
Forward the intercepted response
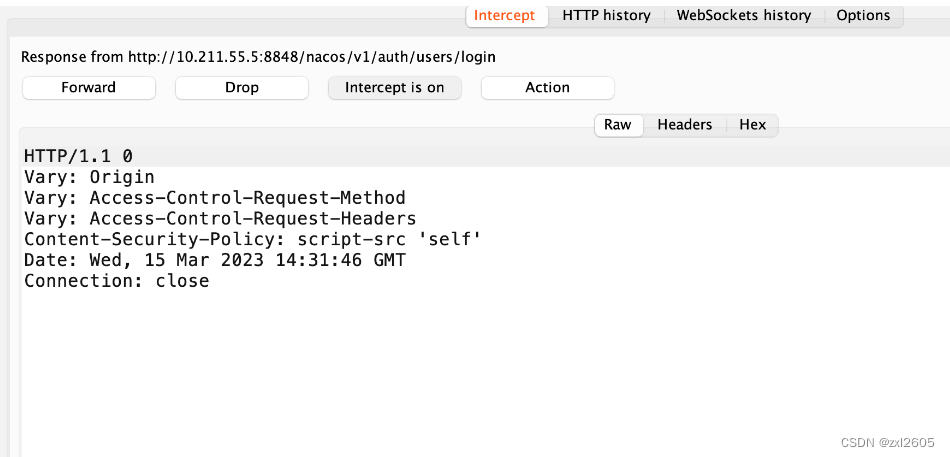(88, 88)
